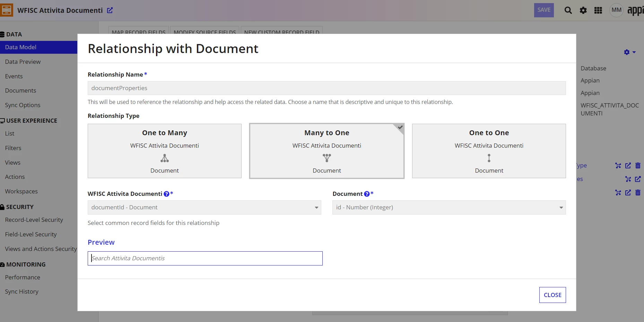The width and height of the screenshot is (644, 322).
Task: Go to Data Model in sidebar
Action: tap(38, 47)
